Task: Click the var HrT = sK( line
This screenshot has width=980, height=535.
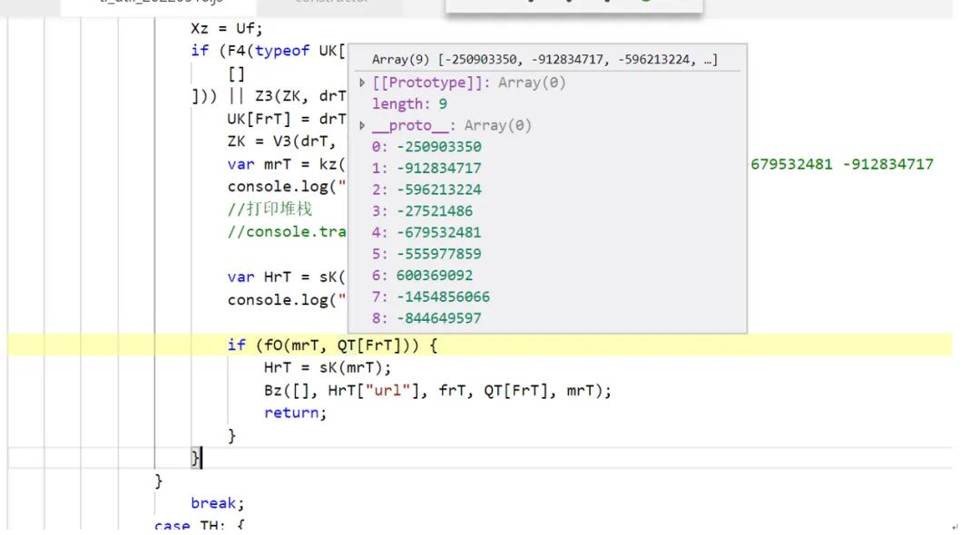Action: [x=287, y=277]
